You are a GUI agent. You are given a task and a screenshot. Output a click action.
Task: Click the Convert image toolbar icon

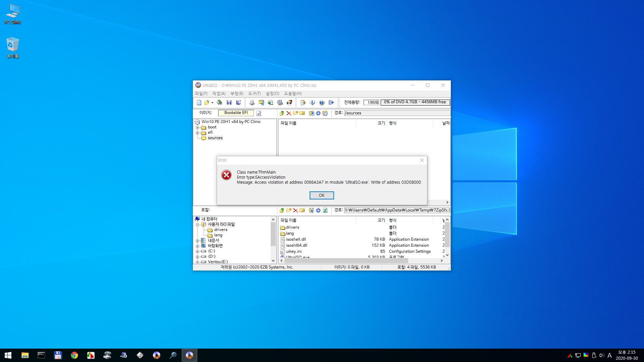pyautogui.click(x=270, y=103)
